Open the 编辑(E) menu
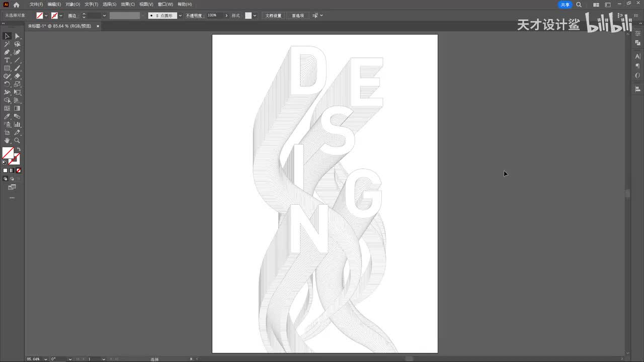644x362 pixels. pos(54,5)
